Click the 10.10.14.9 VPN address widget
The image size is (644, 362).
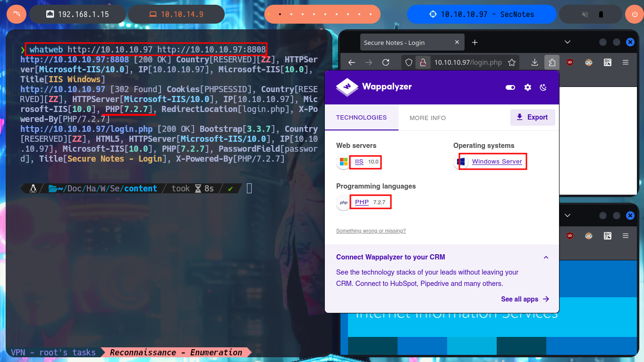pos(177,14)
